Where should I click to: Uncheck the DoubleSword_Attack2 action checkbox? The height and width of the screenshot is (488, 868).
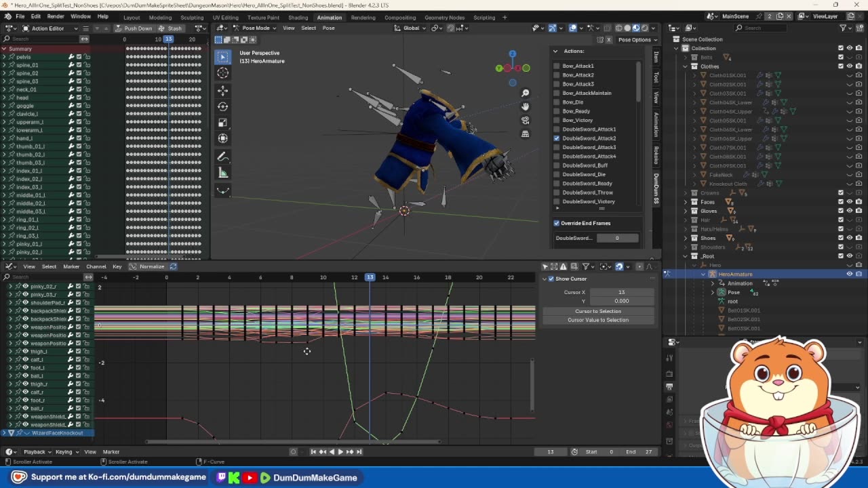point(557,138)
